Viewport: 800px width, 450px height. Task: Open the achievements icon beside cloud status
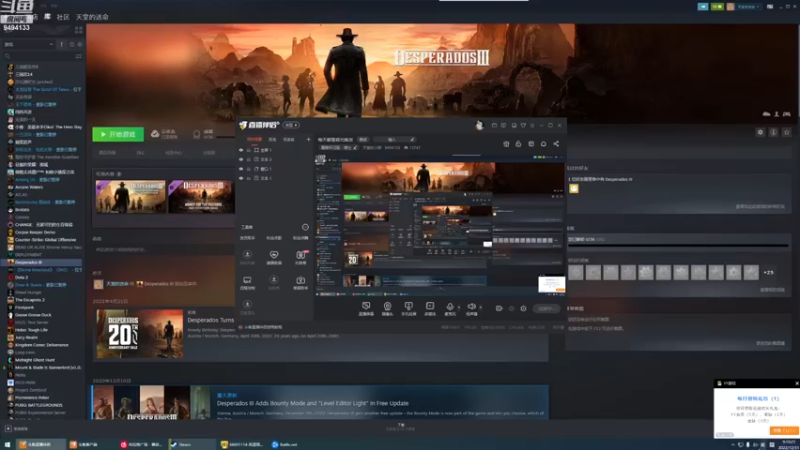tap(196, 134)
